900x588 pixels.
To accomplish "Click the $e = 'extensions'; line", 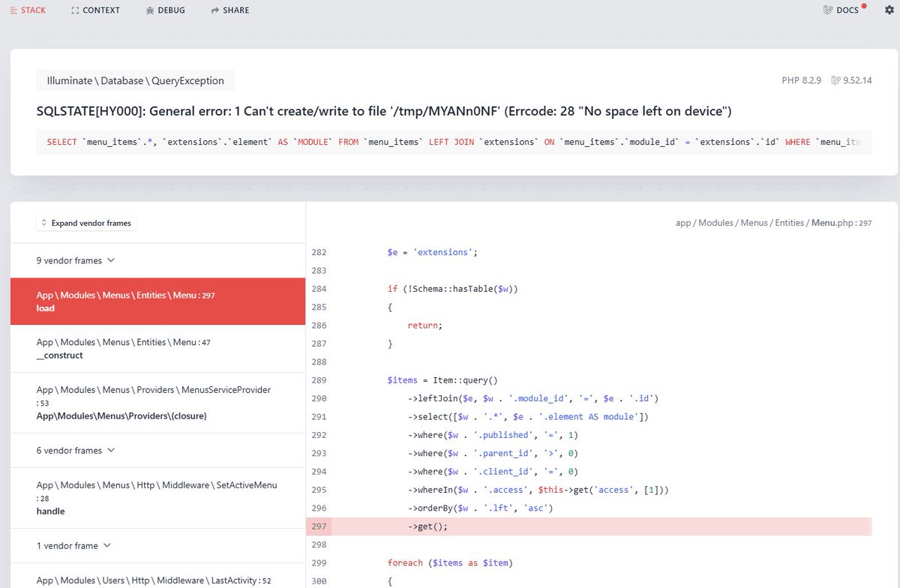I will (432, 252).
